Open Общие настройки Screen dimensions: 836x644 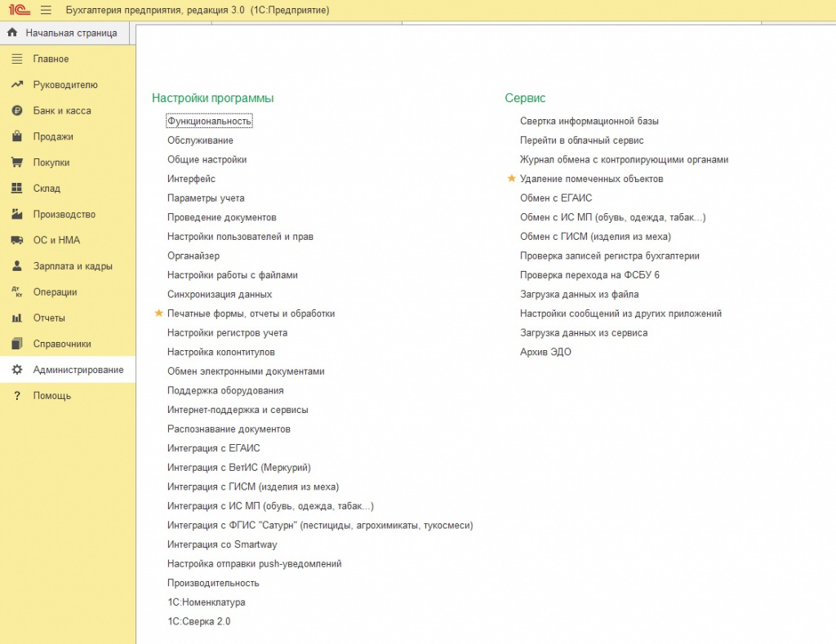click(207, 159)
